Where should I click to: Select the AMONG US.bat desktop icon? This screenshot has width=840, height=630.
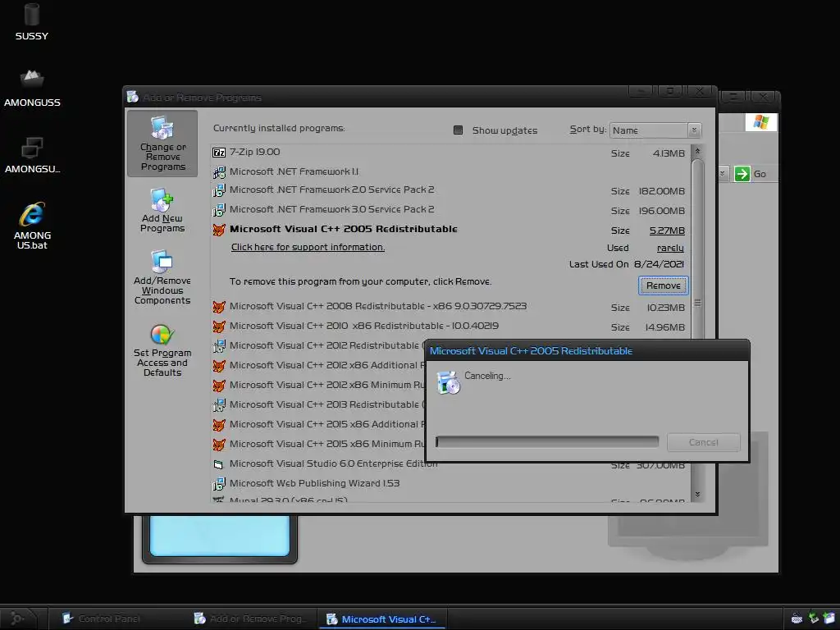[x=32, y=225]
